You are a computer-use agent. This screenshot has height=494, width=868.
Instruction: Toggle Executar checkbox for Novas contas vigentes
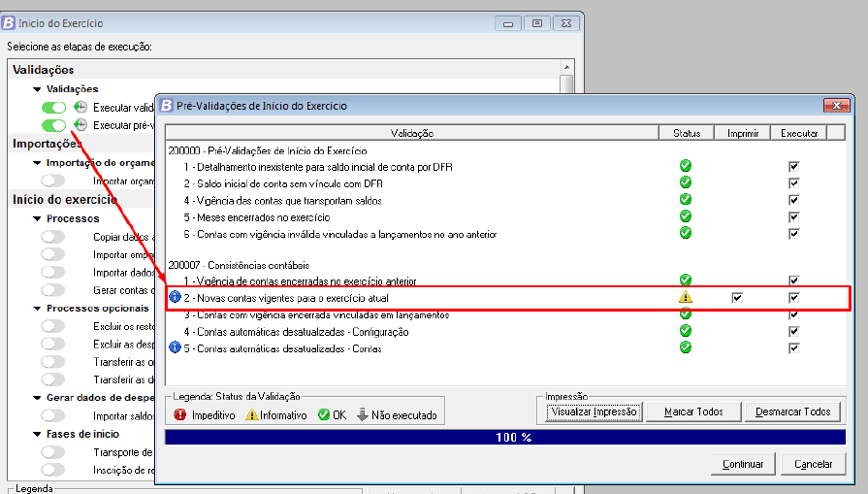[x=794, y=298]
